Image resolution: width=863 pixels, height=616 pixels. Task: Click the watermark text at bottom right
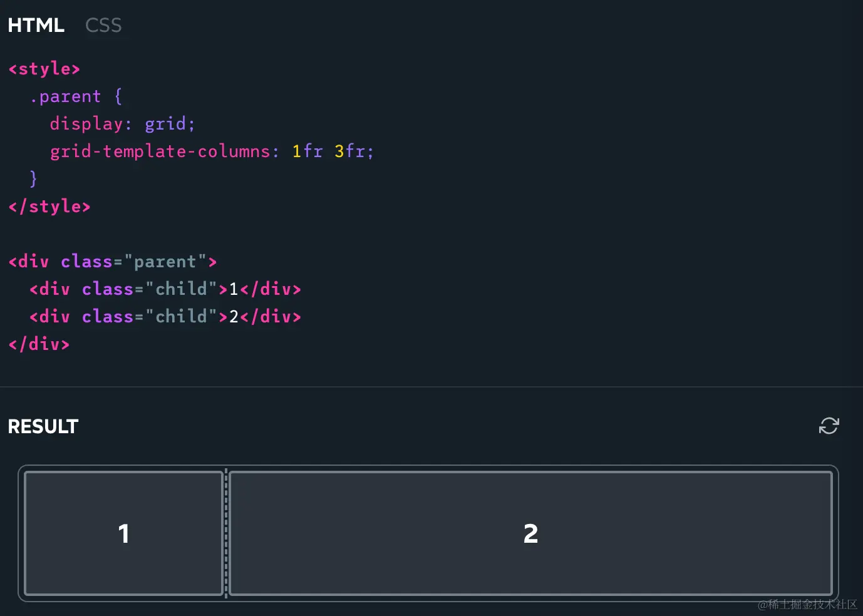[x=807, y=604]
